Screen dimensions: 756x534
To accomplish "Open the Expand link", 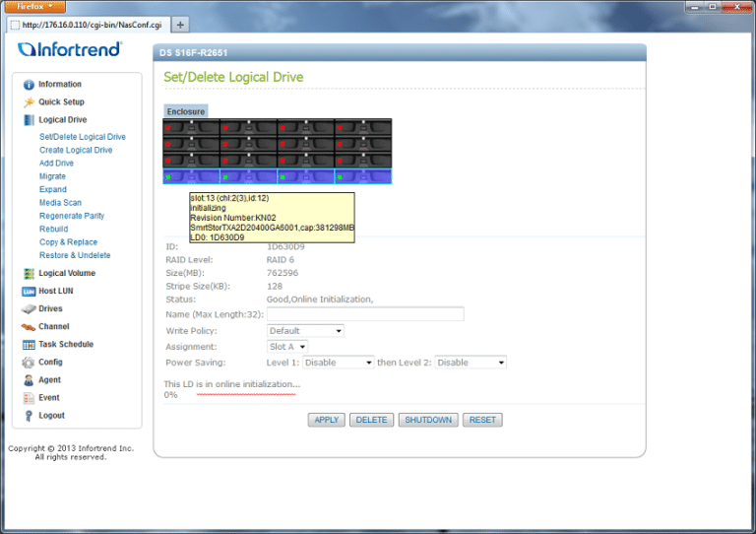I will pos(53,189).
